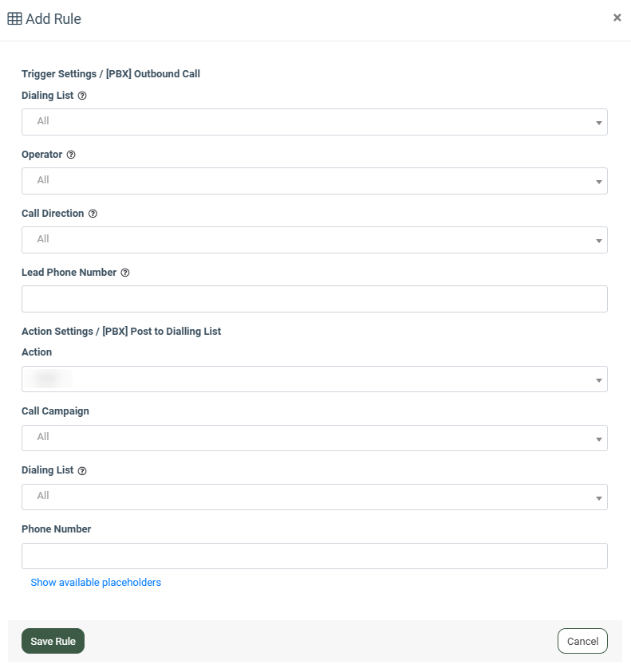This screenshot has width=631, height=672.
Task: Open the Trigger Settings Dialing List dropdown
Action: pyautogui.click(x=314, y=122)
